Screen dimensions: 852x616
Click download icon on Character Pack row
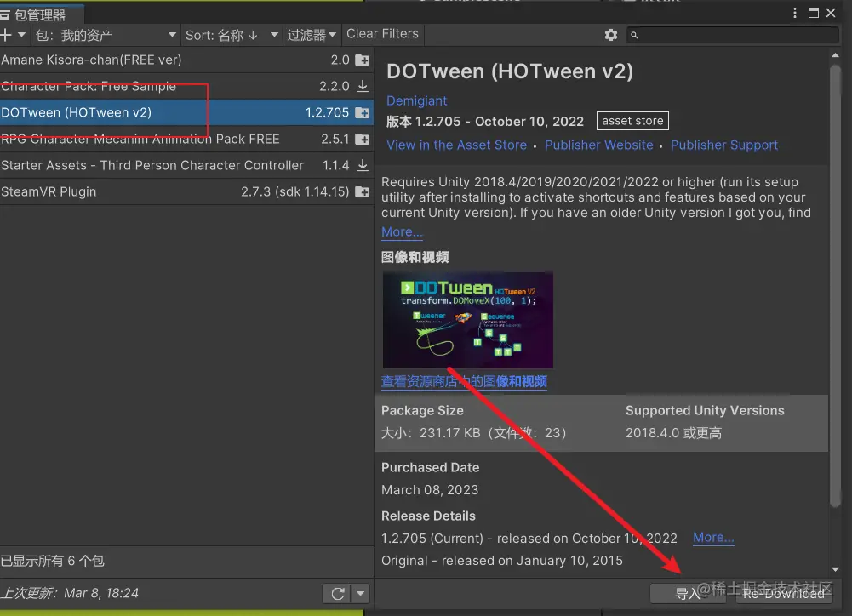pyautogui.click(x=363, y=87)
